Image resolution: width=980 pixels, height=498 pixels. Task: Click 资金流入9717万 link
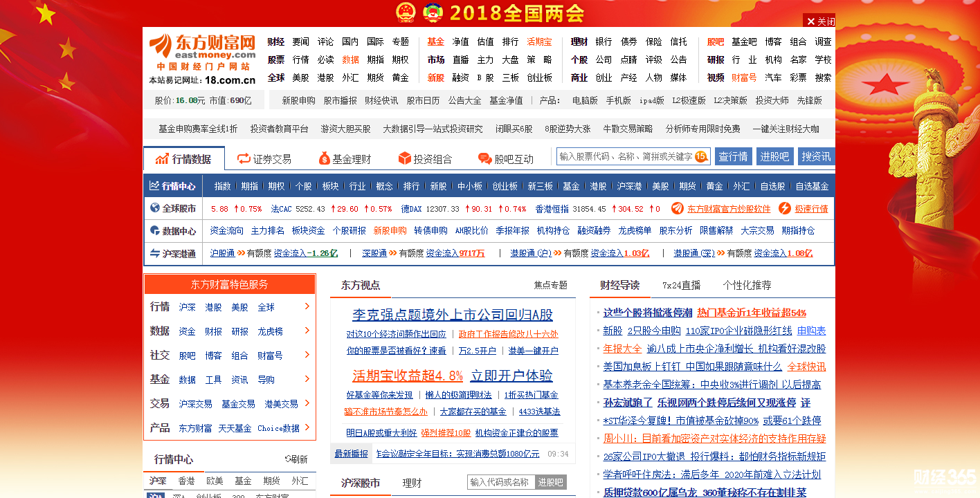pyautogui.click(x=455, y=253)
